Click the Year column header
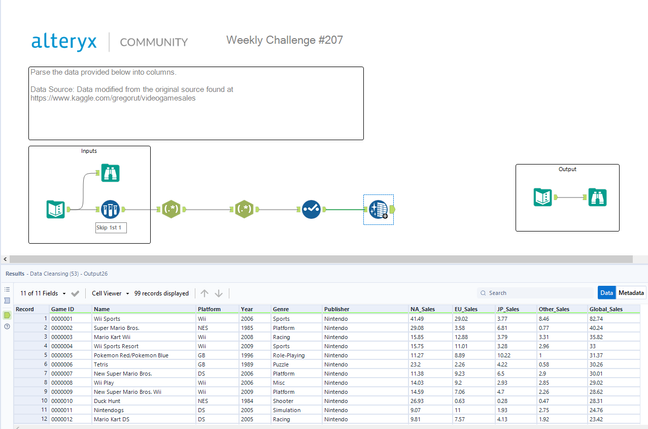This screenshot has height=429, width=648. pyautogui.click(x=255, y=309)
